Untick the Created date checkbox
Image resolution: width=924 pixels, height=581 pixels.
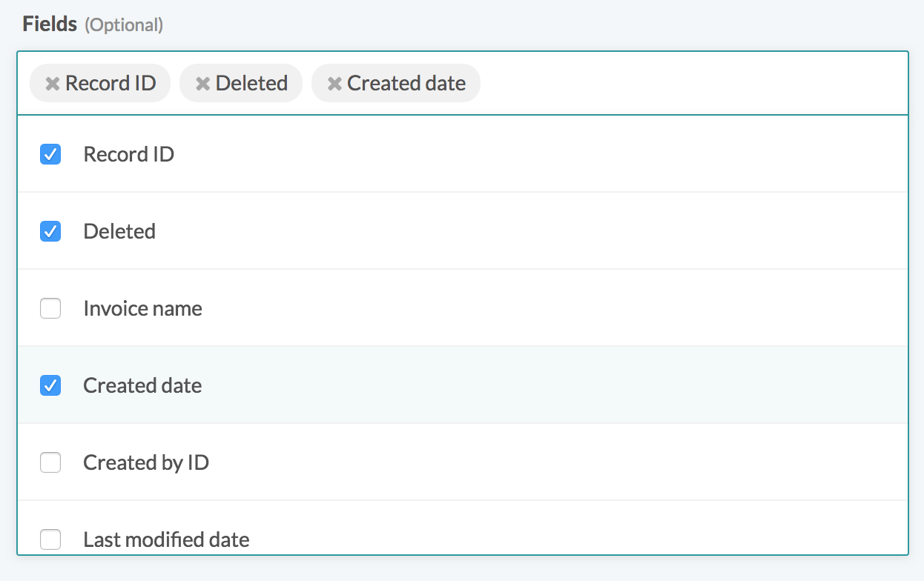(x=50, y=385)
